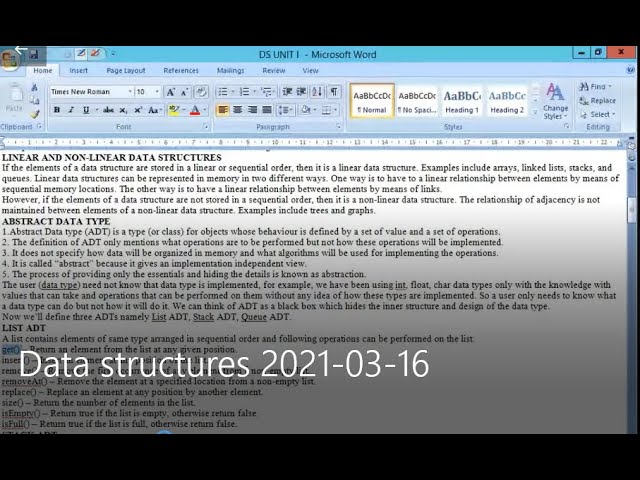Viewport: 640px width, 480px height.
Task: Click the Save icon in quick access toolbar
Action: [x=33, y=54]
